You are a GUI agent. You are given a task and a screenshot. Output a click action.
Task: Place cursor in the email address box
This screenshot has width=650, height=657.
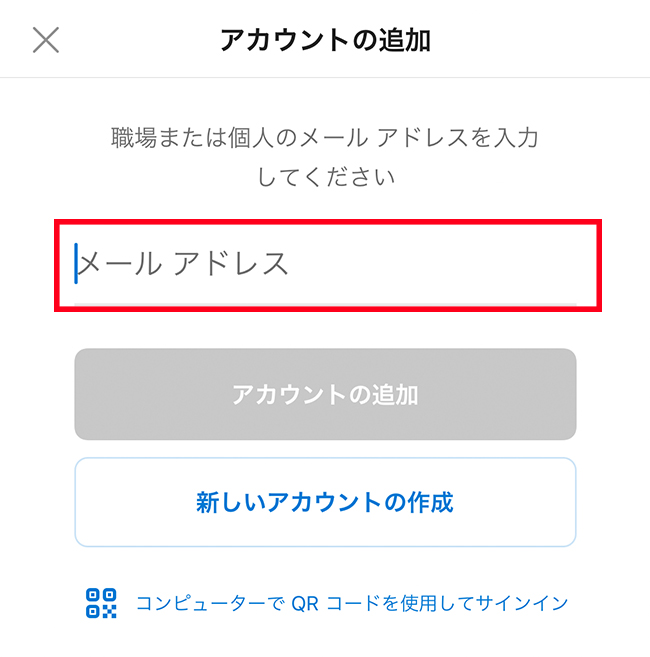click(325, 264)
